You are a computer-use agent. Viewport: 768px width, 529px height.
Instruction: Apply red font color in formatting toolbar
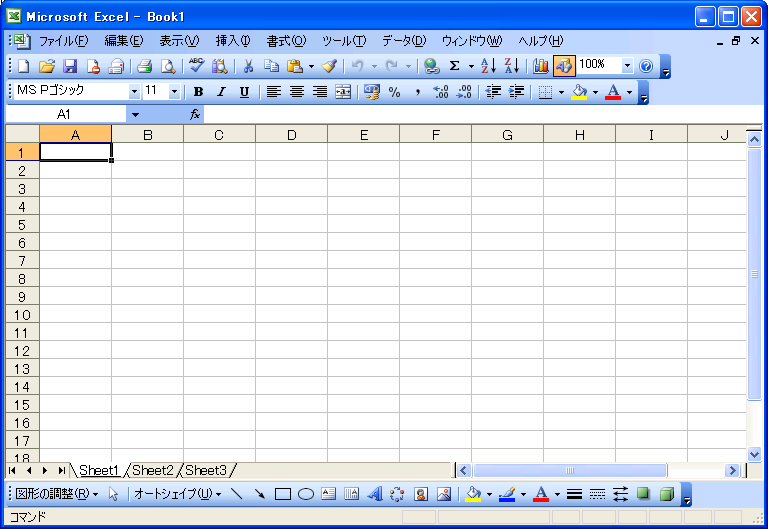point(613,92)
